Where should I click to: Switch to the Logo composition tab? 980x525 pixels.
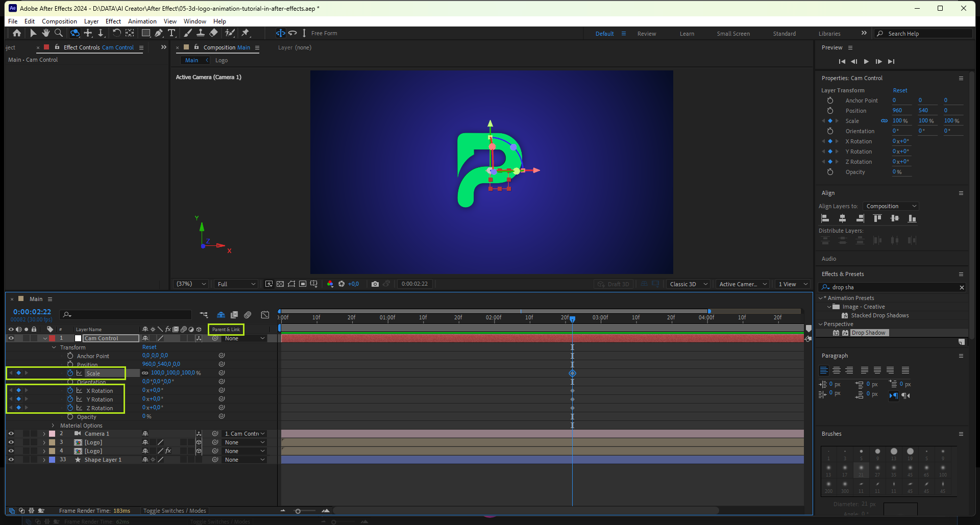coord(221,60)
